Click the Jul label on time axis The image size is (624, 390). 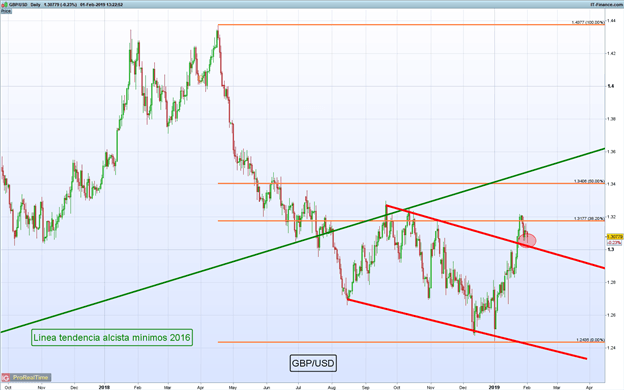[x=298, y=387]
